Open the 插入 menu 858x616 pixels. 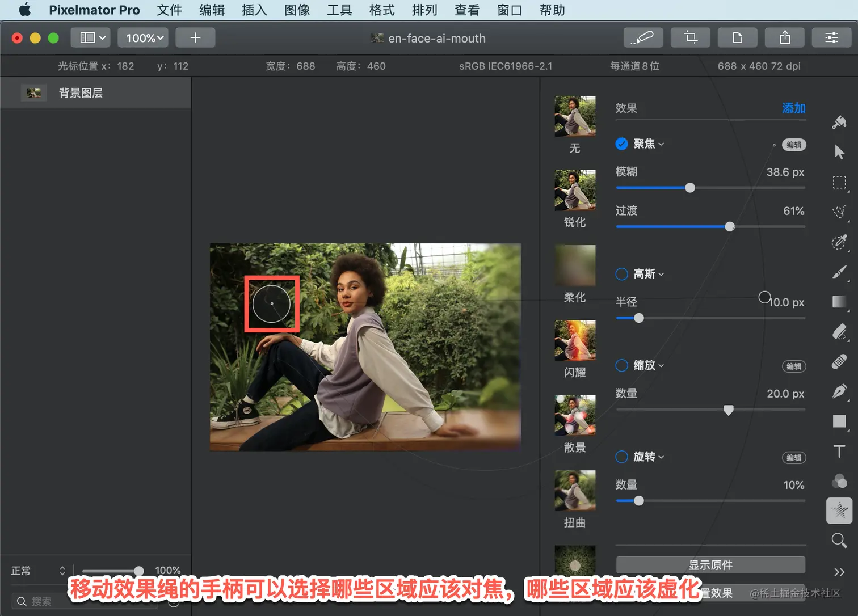click(x=254, y=10)
